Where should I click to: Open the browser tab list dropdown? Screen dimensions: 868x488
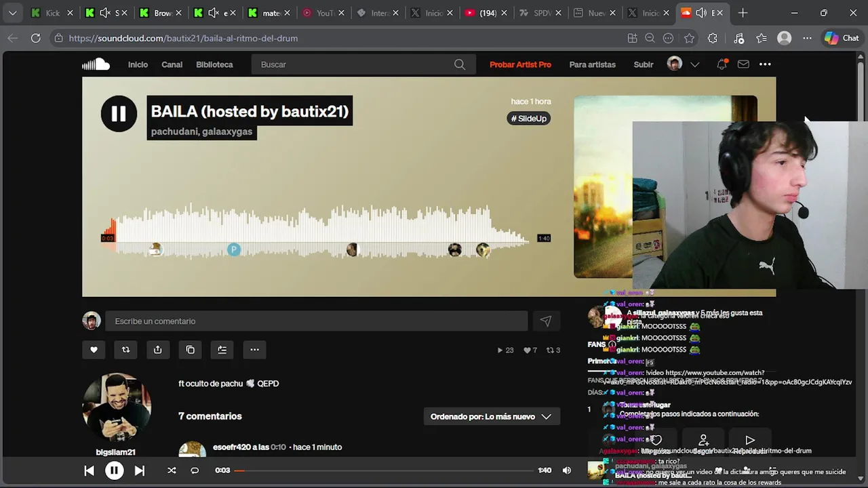[x=12, y=13]
